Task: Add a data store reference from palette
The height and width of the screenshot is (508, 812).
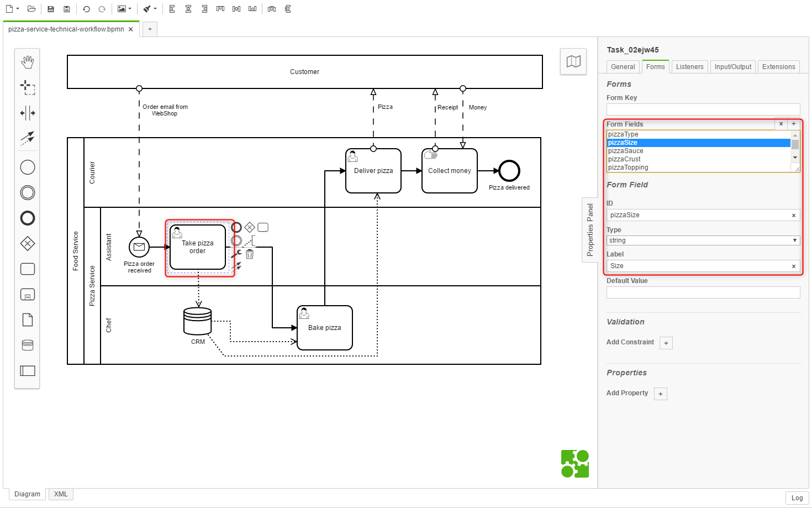Action: click(27, 345)
